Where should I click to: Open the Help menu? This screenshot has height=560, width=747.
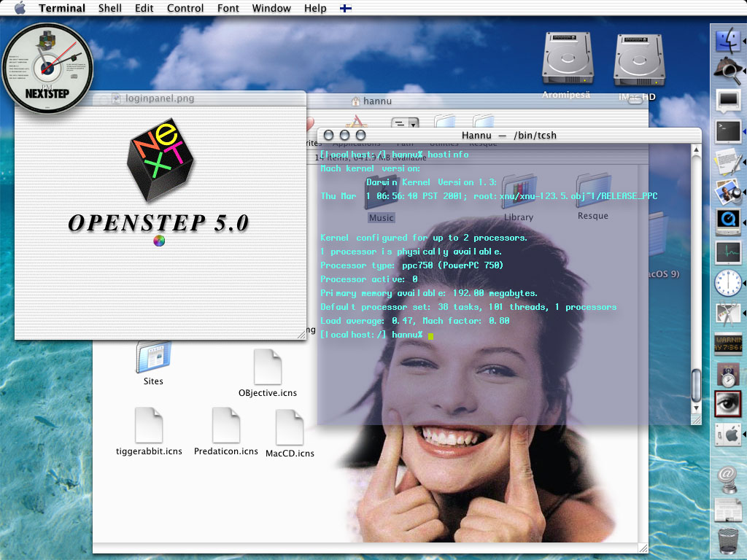coord(315,8)
